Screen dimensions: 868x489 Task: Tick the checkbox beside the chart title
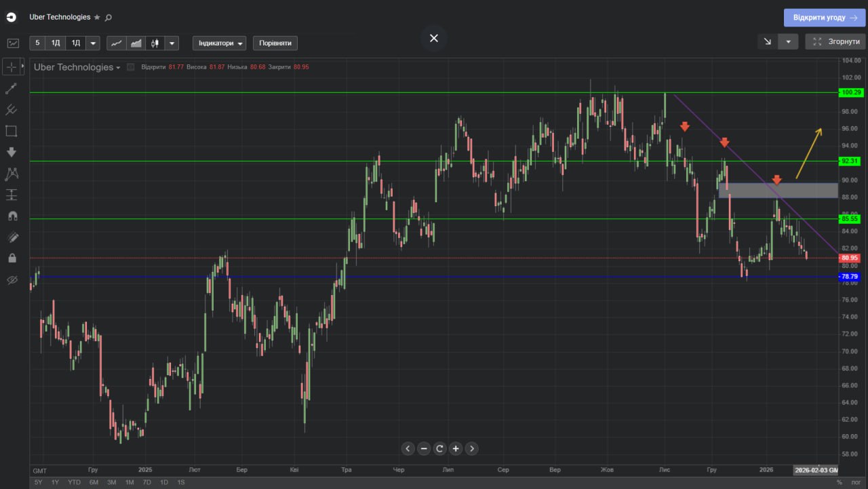[x=131, y=67]
